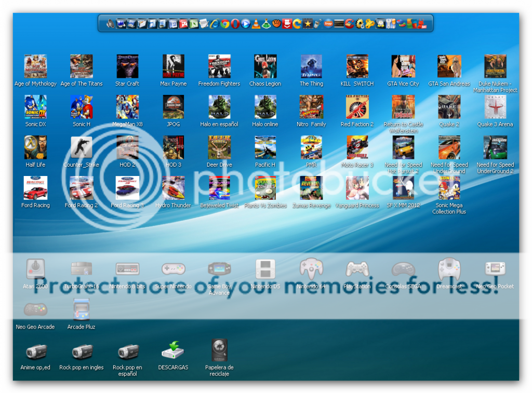Open the Deer Drive shortcut

(x=219, y=147)
